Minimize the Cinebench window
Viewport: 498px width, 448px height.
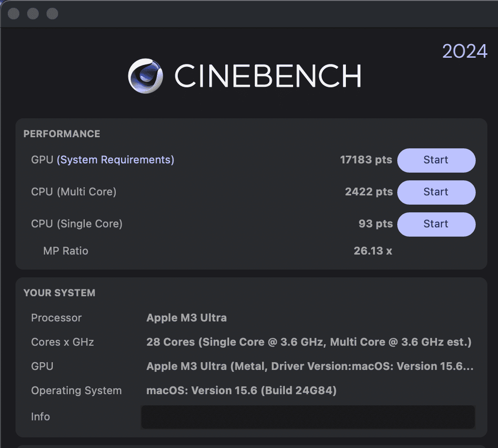[x=33, y=14]
